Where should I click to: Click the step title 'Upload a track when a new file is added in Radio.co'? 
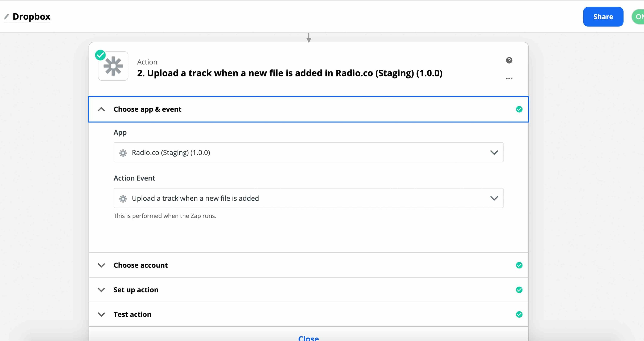pos(290,73)
